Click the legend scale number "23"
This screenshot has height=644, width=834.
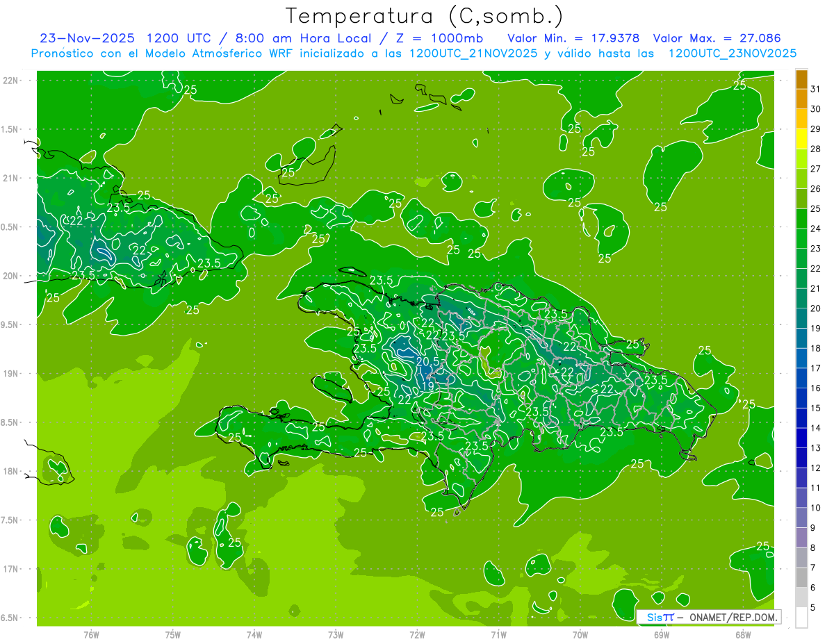(816, 249)
